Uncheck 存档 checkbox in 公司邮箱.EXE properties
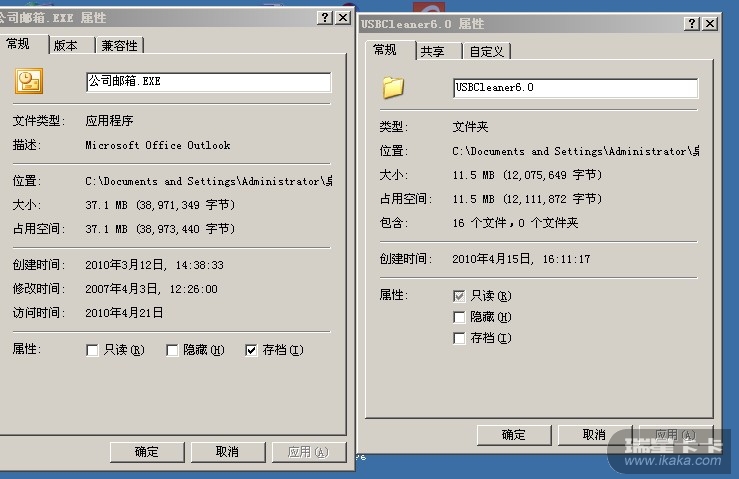The width and height of the screenshot is (739, 479). (251, 350)
